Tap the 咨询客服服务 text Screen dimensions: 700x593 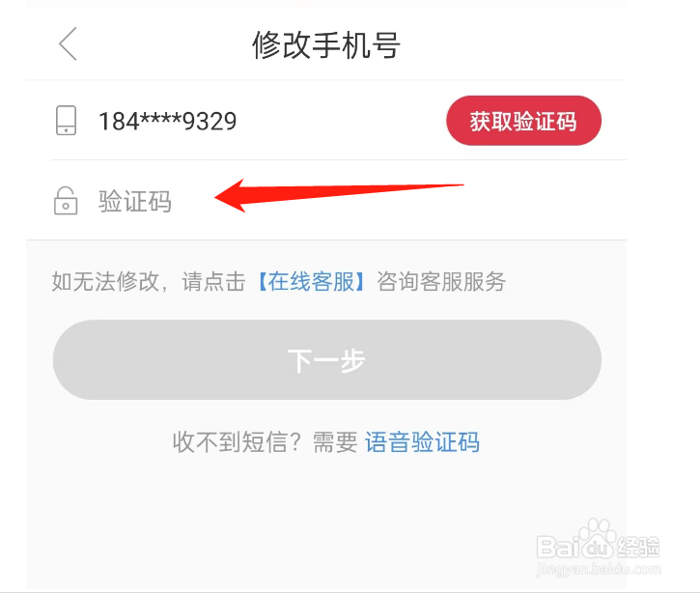[441, 281]
